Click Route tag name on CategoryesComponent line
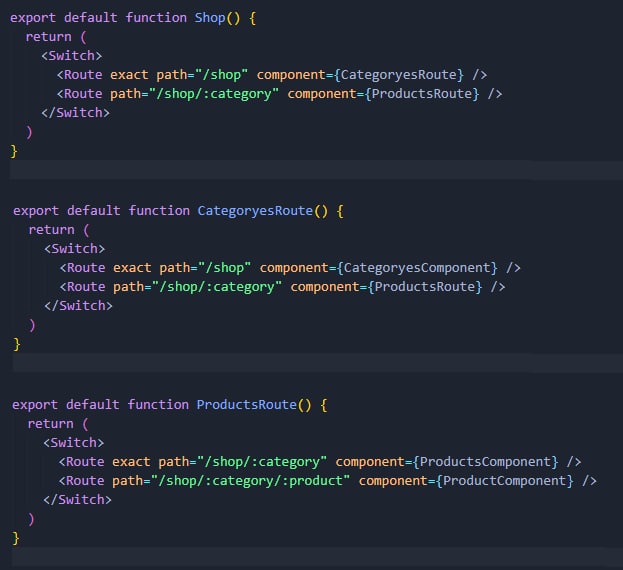The image size is (623, 570). click(x=86, y=268)
